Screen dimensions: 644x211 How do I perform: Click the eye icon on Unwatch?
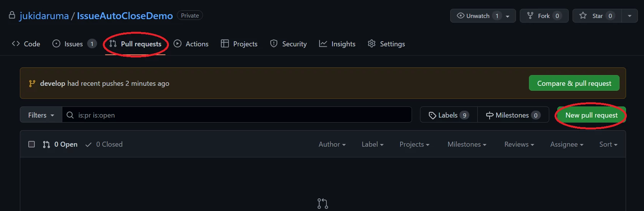click(x=461, y=16)
